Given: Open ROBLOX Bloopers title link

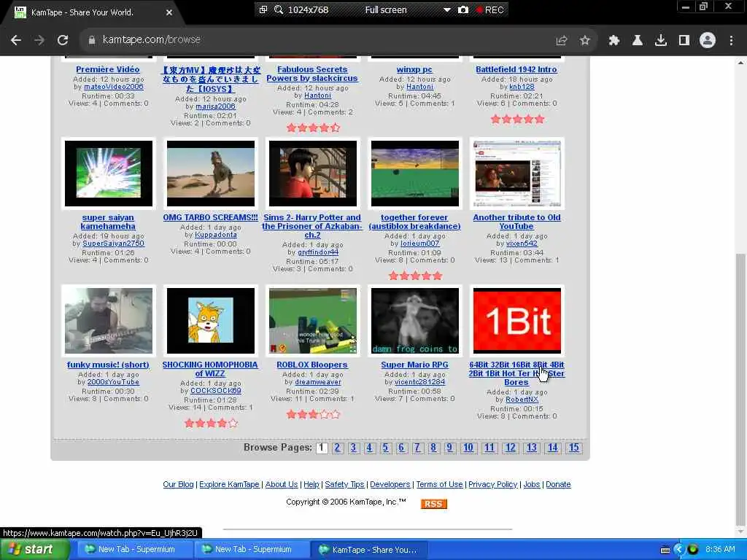Looking at the screenshot, I should (312, 365).
